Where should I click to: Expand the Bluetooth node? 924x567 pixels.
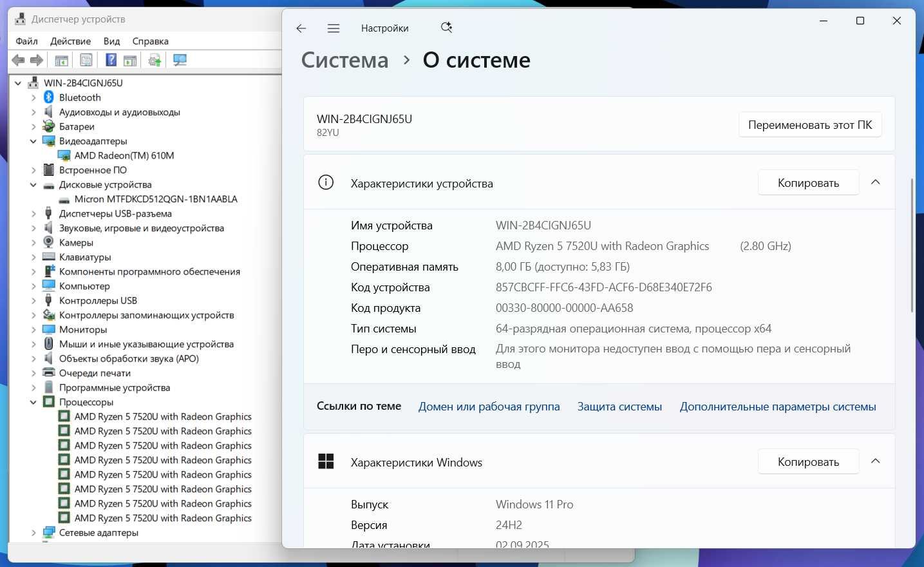tap(33, 97)
